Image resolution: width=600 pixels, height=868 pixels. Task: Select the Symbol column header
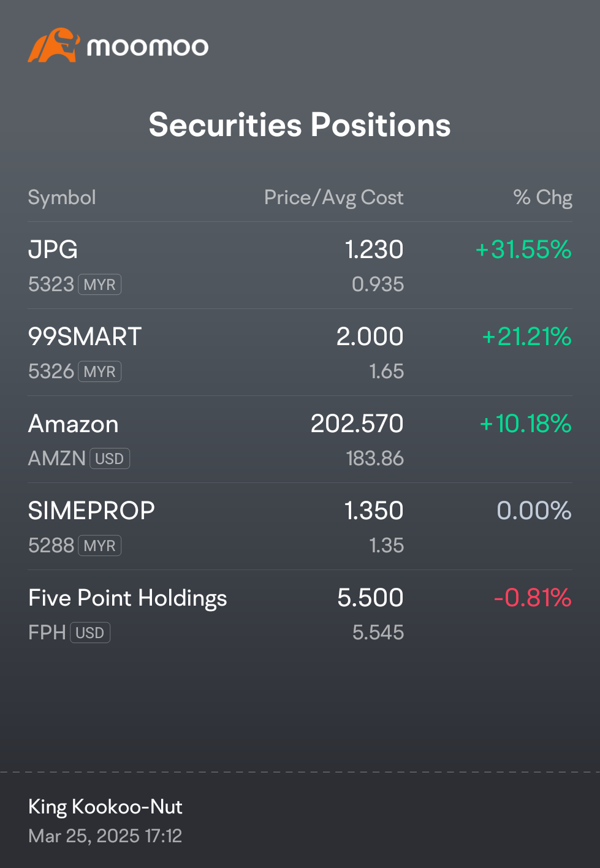[x=62, y=197]
